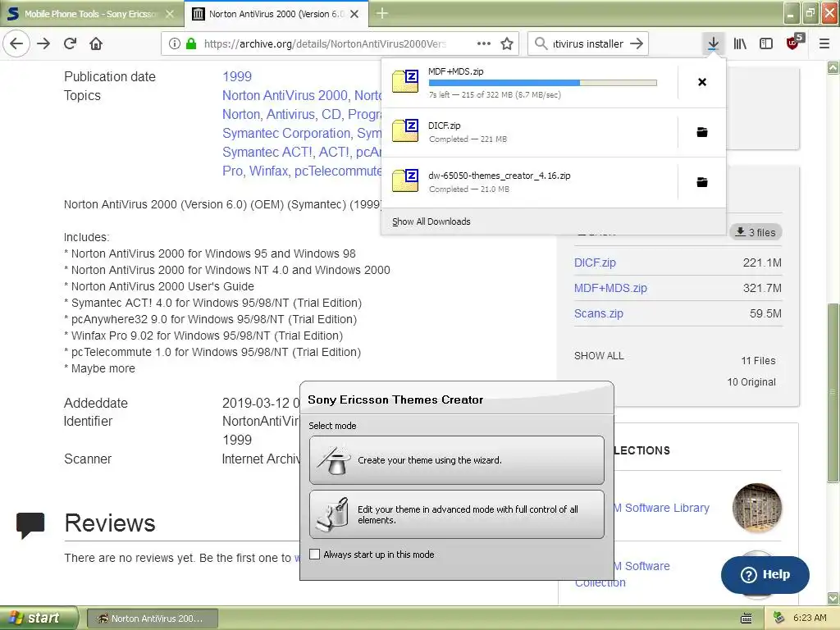Show the sidebar panel
840x630 pixels.
click(x=766, y=43)
